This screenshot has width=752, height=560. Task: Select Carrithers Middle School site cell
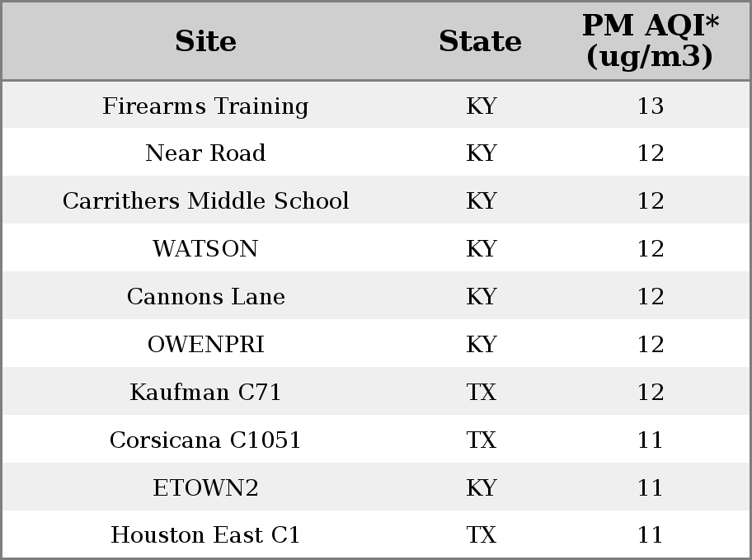pyautogui.click(x=205, y=200)
